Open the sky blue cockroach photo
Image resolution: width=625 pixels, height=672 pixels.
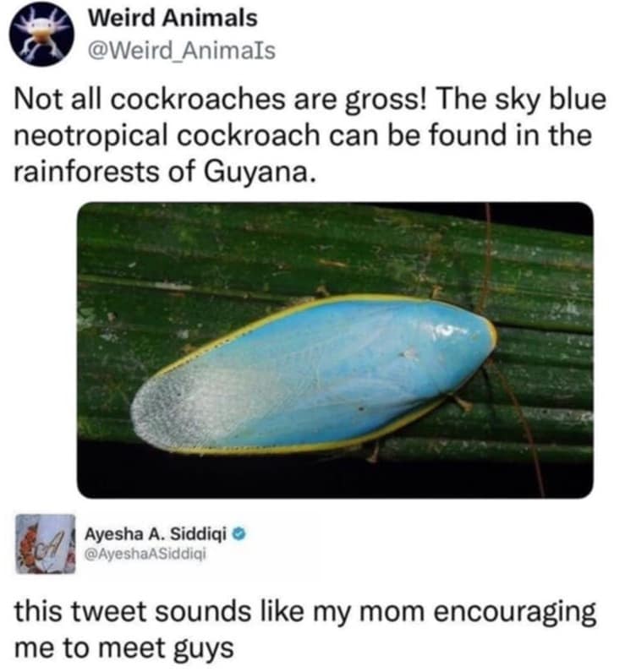(x=335, y=349)
